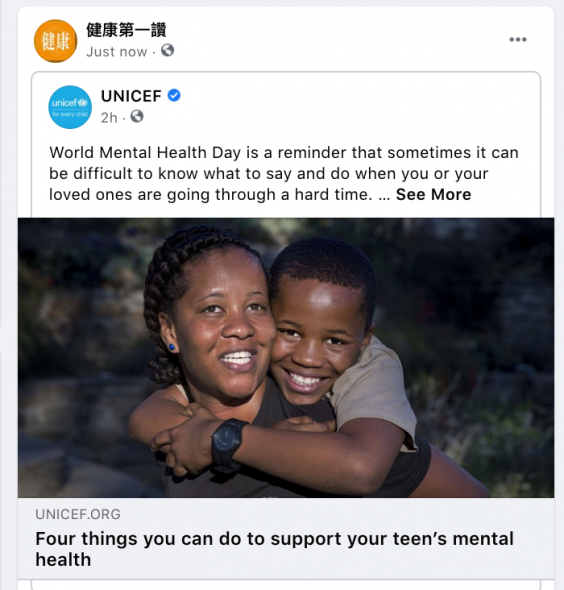Click the 2h timestamp on UNICEF post
The height and width of the screenshot is (590, 564).
tap(109, 118)
